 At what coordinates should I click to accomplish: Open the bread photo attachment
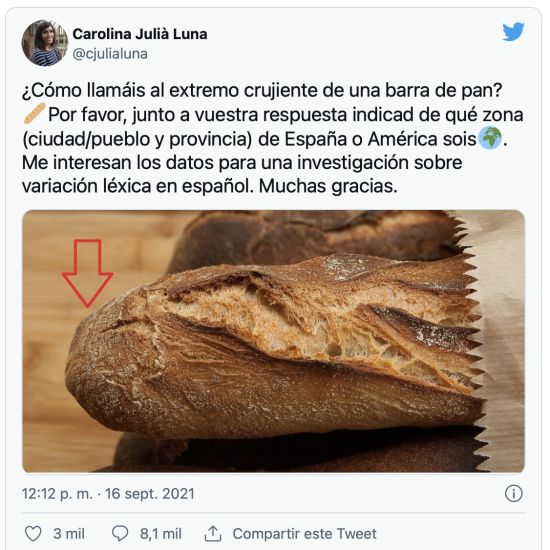(x=274, y=341)
